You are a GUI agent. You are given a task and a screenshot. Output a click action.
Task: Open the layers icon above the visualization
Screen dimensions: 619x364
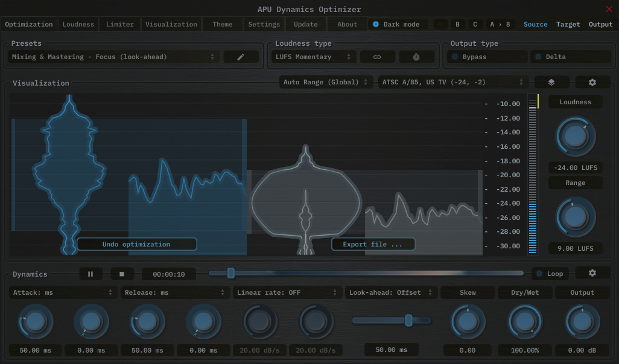(551, 81)
